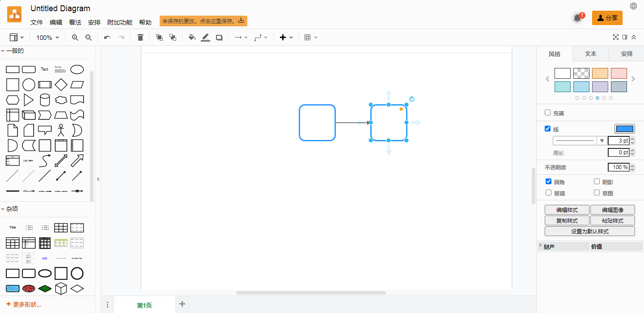Screen dimensions: 644x313
Task: Click the zoom out magnifier icon
Action: coord(89,38)
